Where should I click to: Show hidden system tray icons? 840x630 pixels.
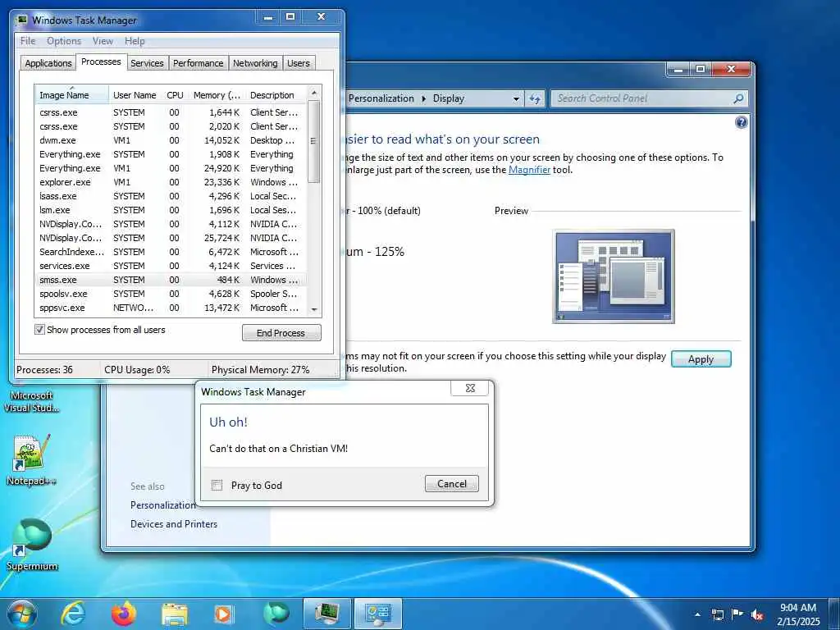point(697,615)
